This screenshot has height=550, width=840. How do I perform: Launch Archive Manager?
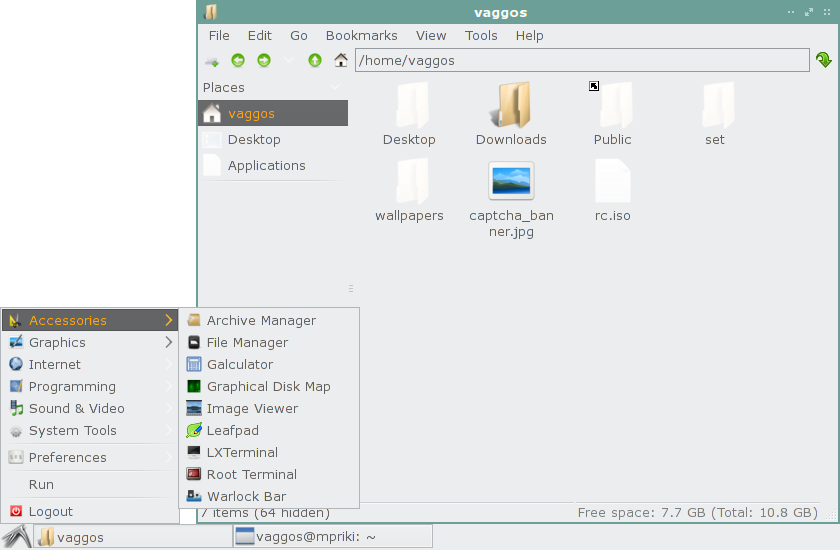coord(269,320)
